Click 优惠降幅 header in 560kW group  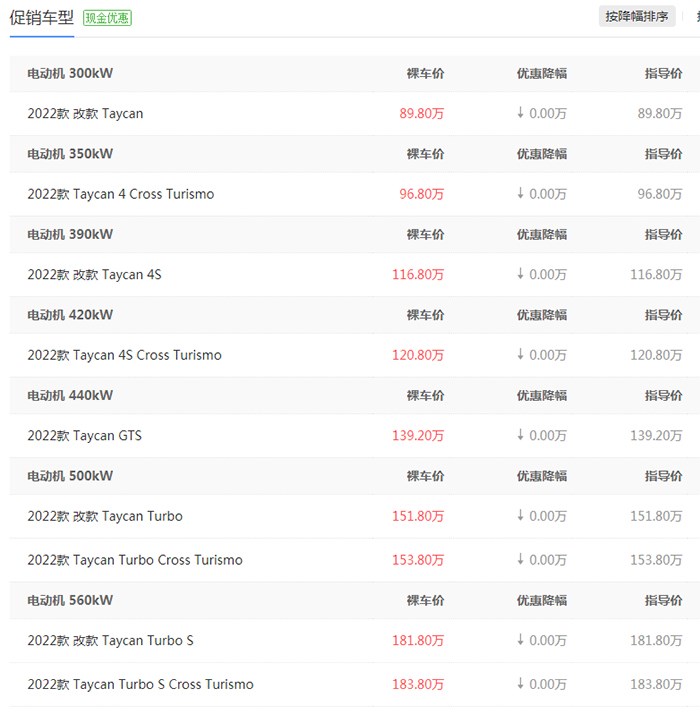click(542, 601)
